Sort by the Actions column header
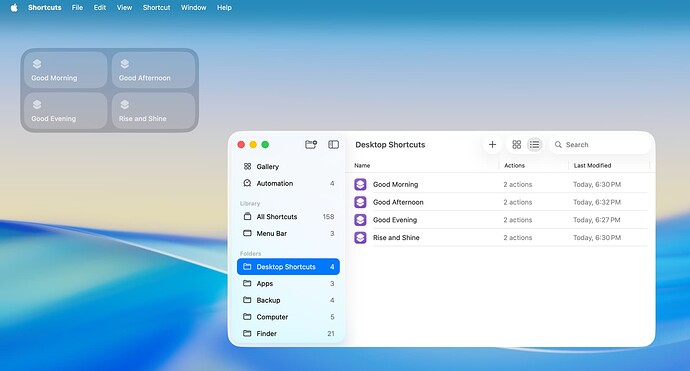The width and height of the screenshot is (690, 371). 514,165
